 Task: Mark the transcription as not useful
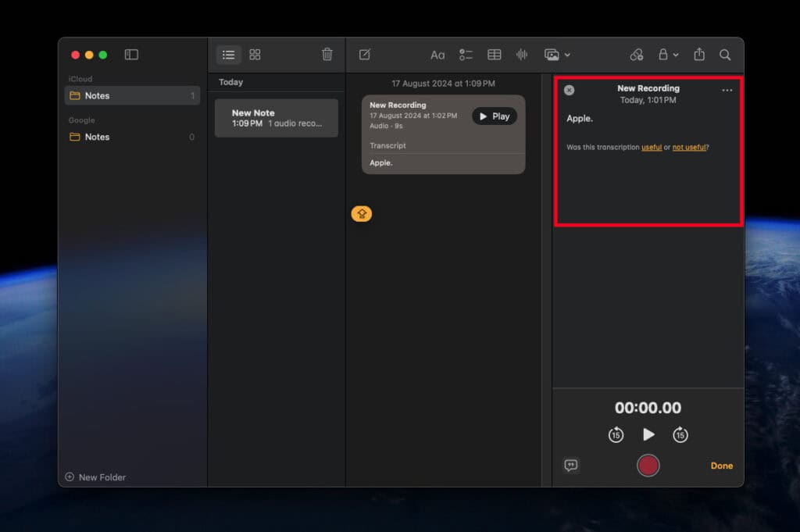689,146
